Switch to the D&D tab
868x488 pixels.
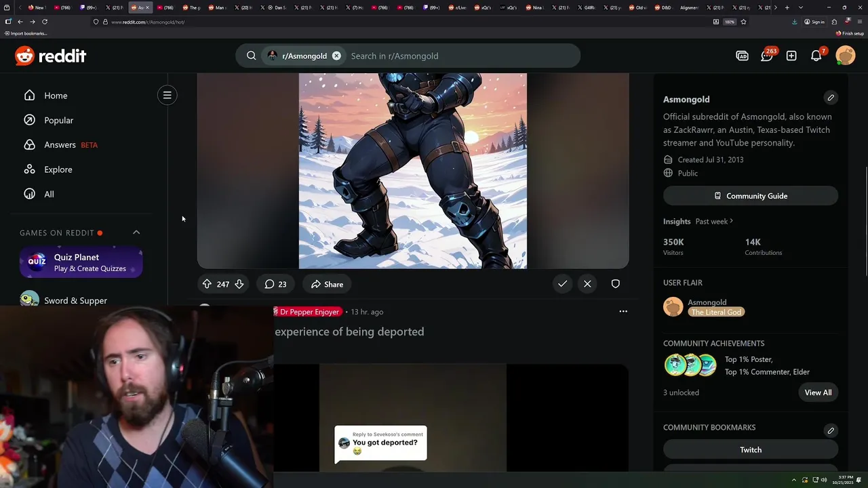point(663,7)
